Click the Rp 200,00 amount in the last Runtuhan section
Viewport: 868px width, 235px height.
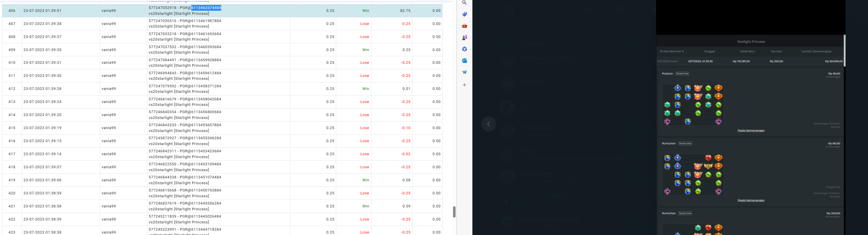coord(833,214)
